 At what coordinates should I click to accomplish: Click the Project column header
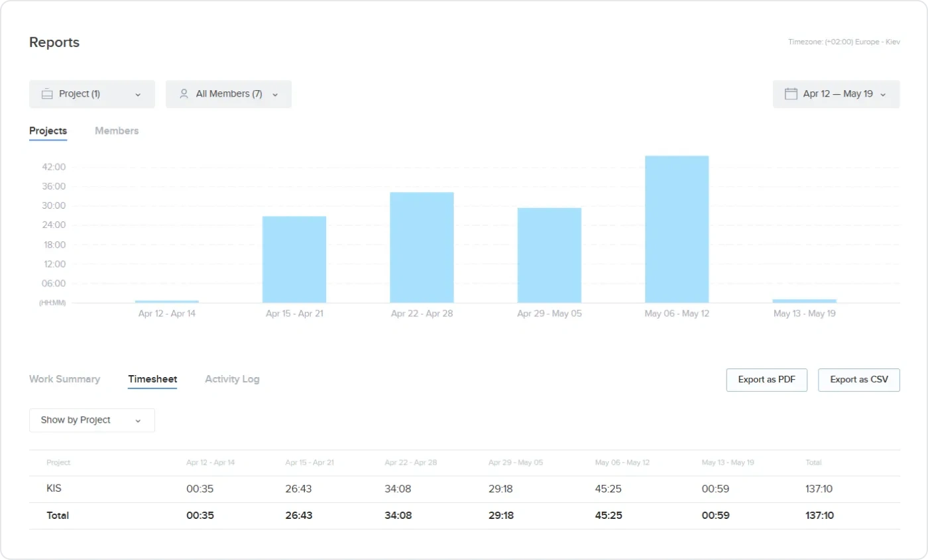(x=58, y=463)
